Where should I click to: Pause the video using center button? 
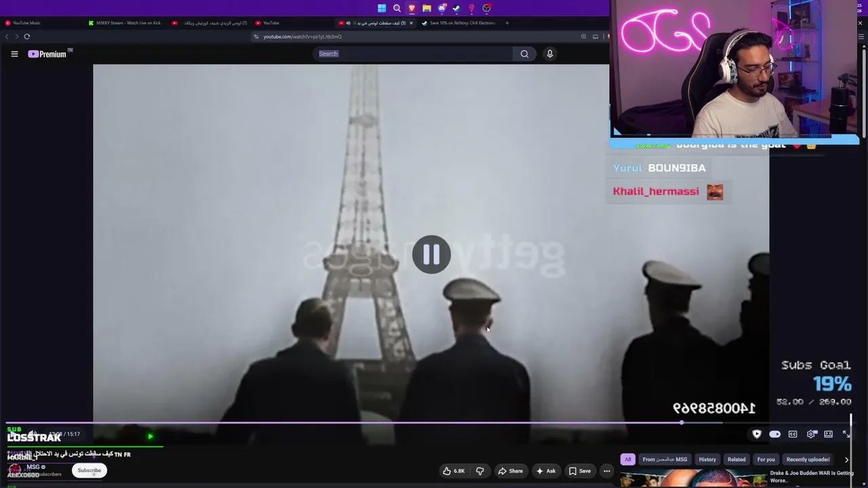point(431,254)
